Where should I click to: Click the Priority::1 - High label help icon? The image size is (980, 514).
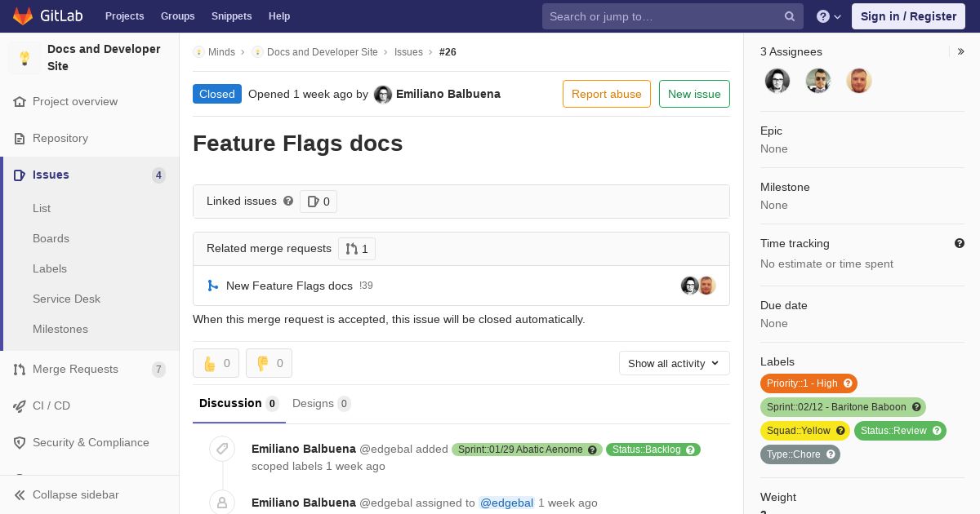pyautogui.click(x=848, y=383)
